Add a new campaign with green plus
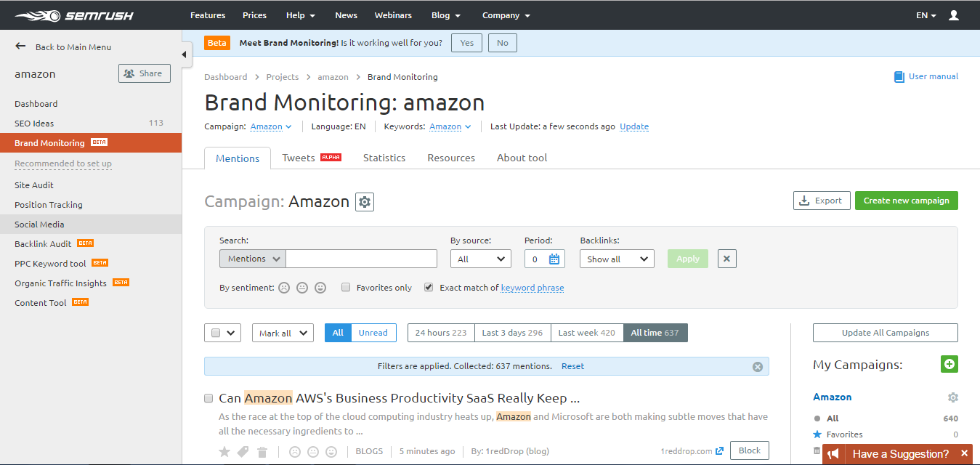The height and width of the screenshot is (465, 980). click(x=949, y=364)
